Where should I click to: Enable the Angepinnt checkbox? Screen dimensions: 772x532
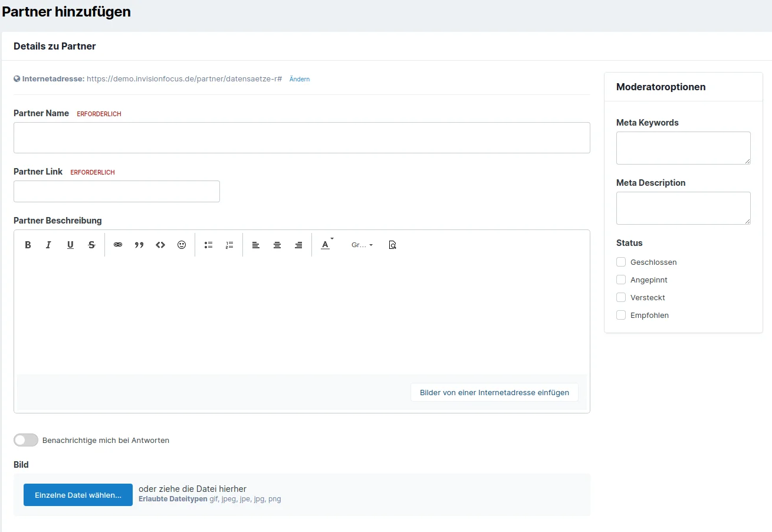click(621, 280)
